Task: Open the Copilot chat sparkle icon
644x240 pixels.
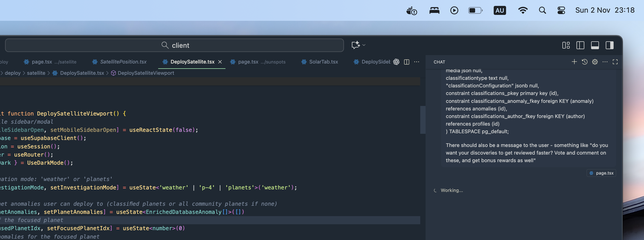Action: (x=355, y=45)
